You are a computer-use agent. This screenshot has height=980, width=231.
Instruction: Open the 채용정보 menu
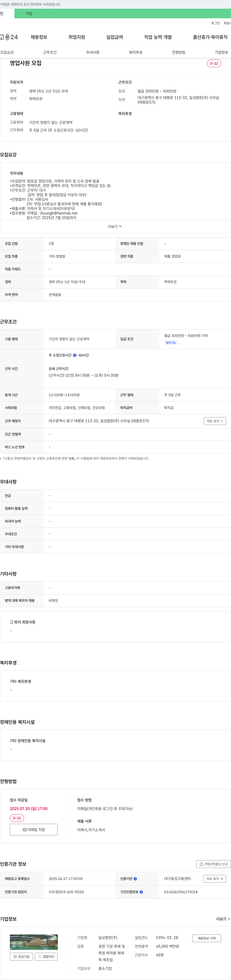point(39,37)
